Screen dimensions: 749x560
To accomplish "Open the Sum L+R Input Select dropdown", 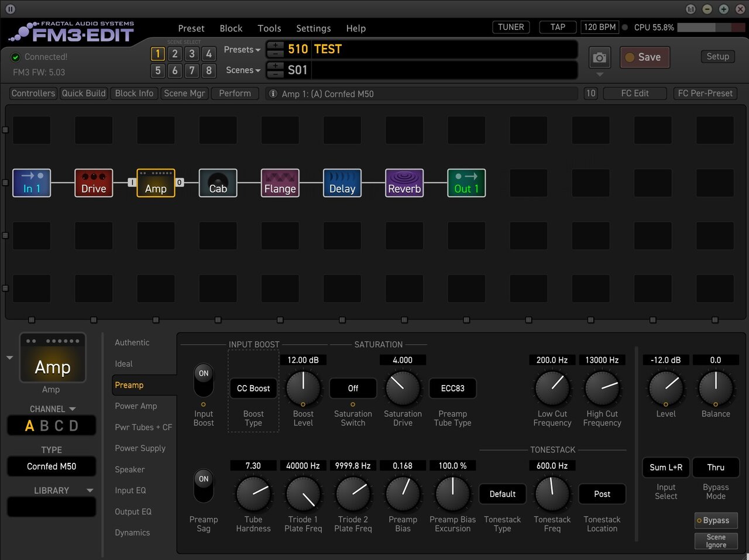I will [x=666, y=468].
